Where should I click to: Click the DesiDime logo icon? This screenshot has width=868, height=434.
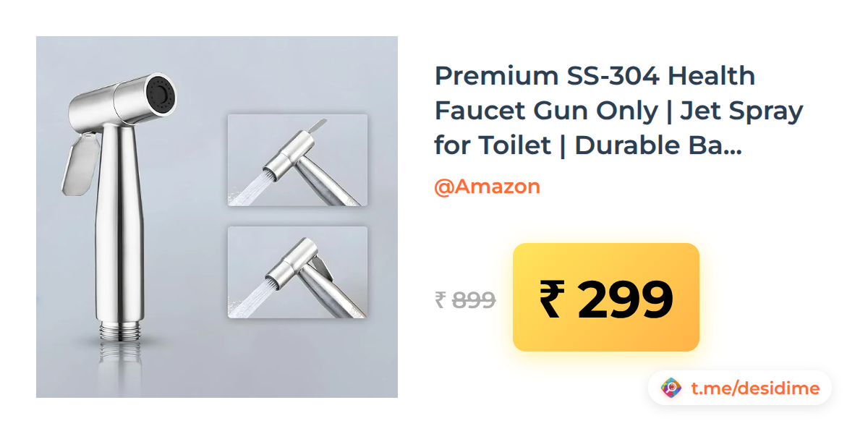[x=672, y=388]
